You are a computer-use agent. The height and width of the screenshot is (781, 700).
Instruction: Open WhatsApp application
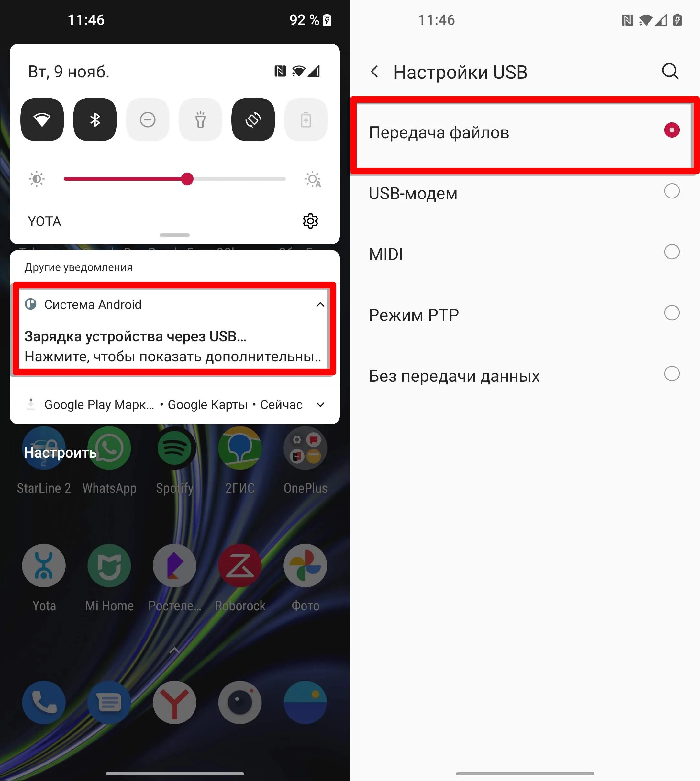(109, 451)
